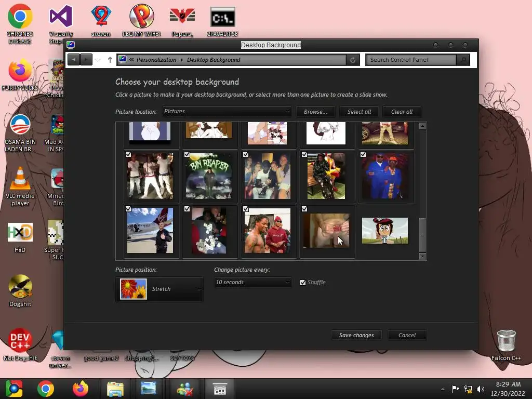Switch to the Desktop Background taskbar item
This screenshot has width=532, height=399.
220,389
